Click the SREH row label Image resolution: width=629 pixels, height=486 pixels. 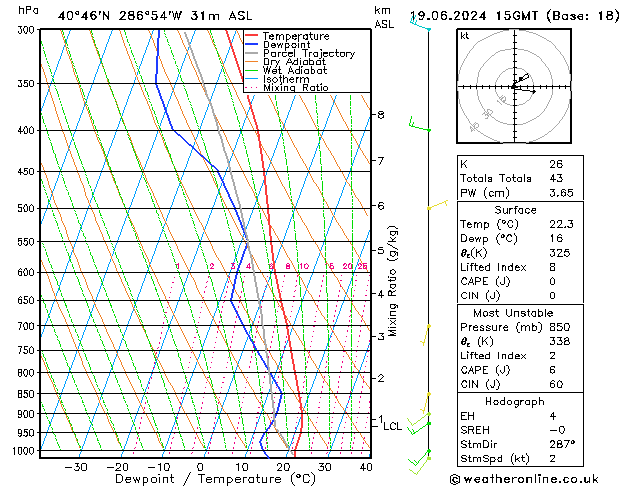[475, 430]
